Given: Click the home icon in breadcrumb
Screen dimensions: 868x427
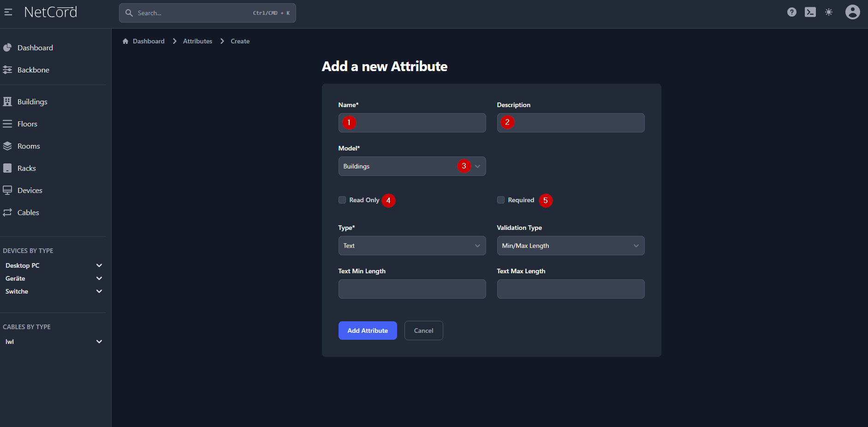Looking at the screenshot, I should coord(125,42).
